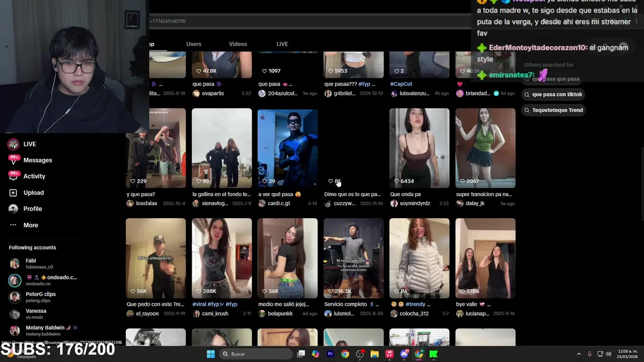Screen dimensions: 644x362
Task: Open Discord from the taskbar
Action: (404, 354)
